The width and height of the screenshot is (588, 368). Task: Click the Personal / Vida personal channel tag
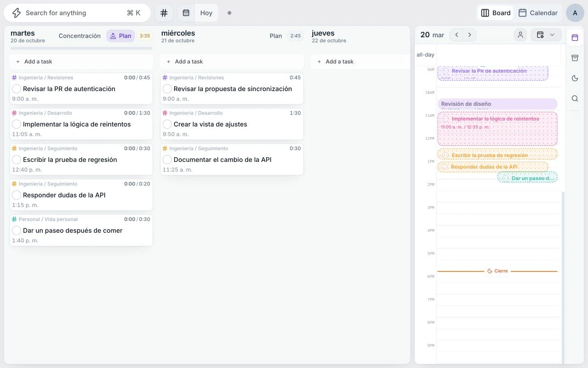pyautogui.click(x=45, y=219)
